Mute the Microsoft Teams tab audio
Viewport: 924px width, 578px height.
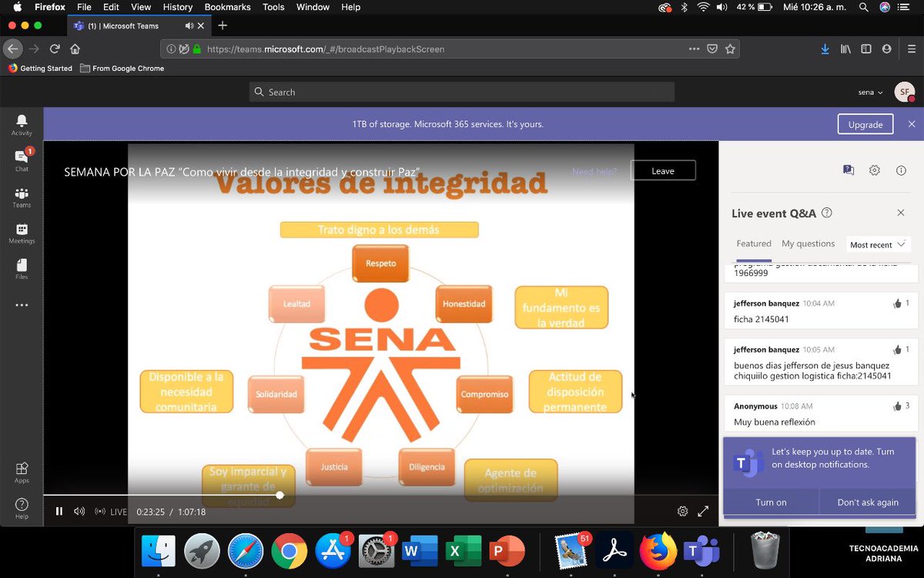(189, 25)
